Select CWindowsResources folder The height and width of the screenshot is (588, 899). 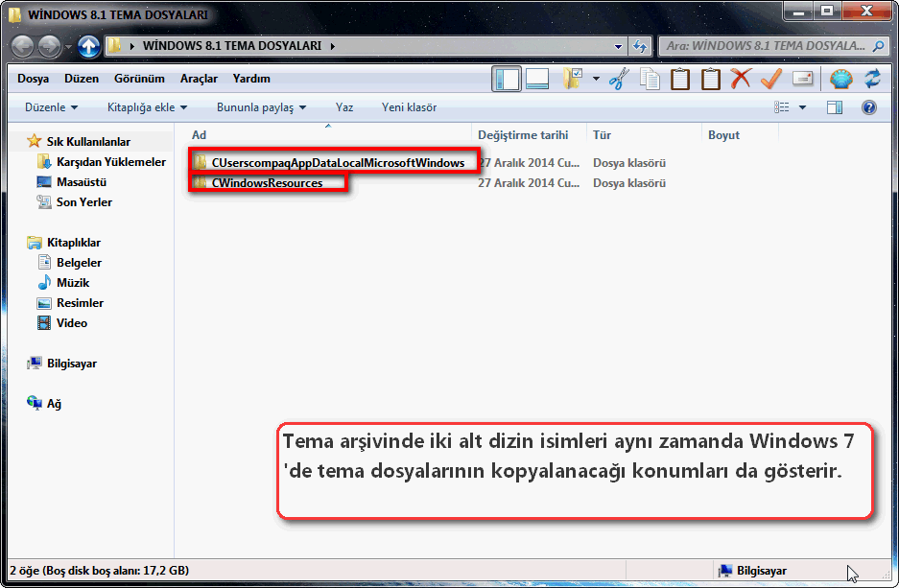coord(267,183)
